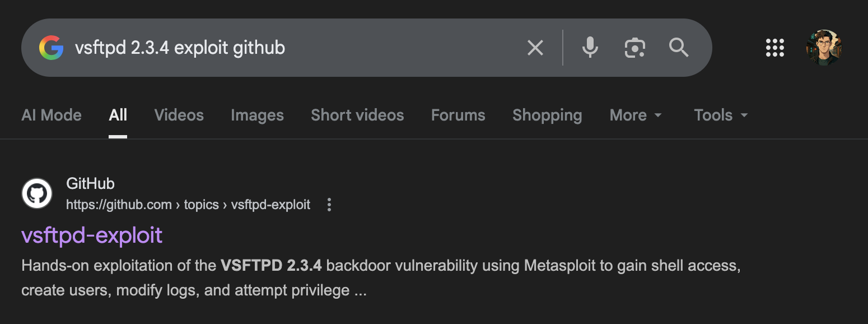
Task: Expand the Tools dropdown
Action: (721, 115)
